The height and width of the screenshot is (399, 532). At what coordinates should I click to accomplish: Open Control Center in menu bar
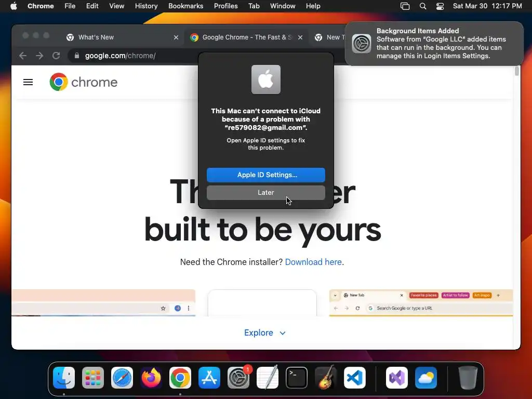pos(440,6)
